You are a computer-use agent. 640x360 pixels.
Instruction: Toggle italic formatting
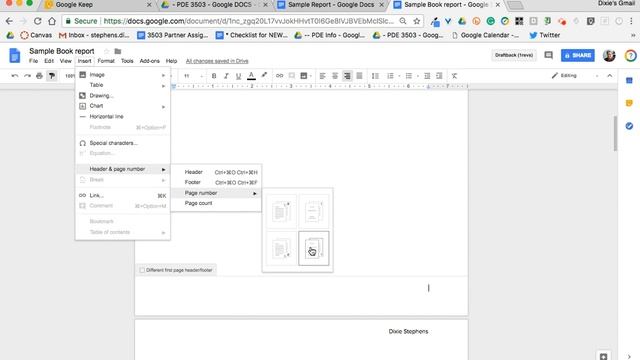click(226, 76)
